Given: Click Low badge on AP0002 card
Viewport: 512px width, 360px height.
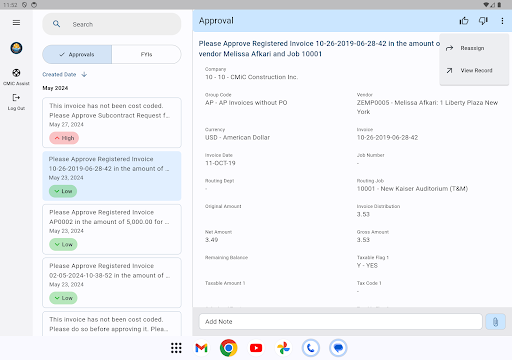Looking at the screenshot, I should pyautogui.click(x=63, y=244).
